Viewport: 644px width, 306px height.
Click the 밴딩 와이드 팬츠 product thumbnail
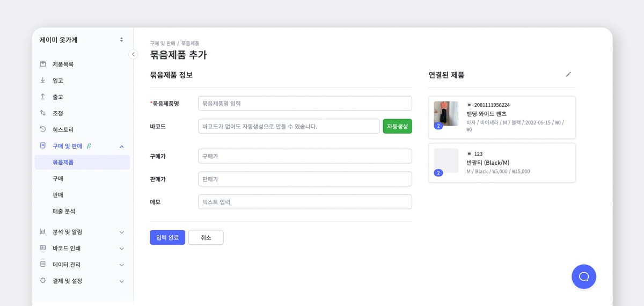coord(446,113)
